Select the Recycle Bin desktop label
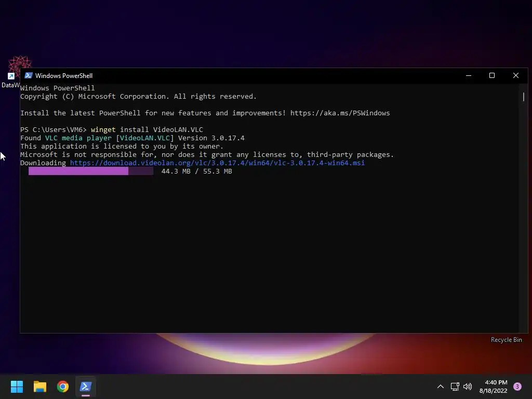Screen dimensions: 532x399 (x=506, y=340)
